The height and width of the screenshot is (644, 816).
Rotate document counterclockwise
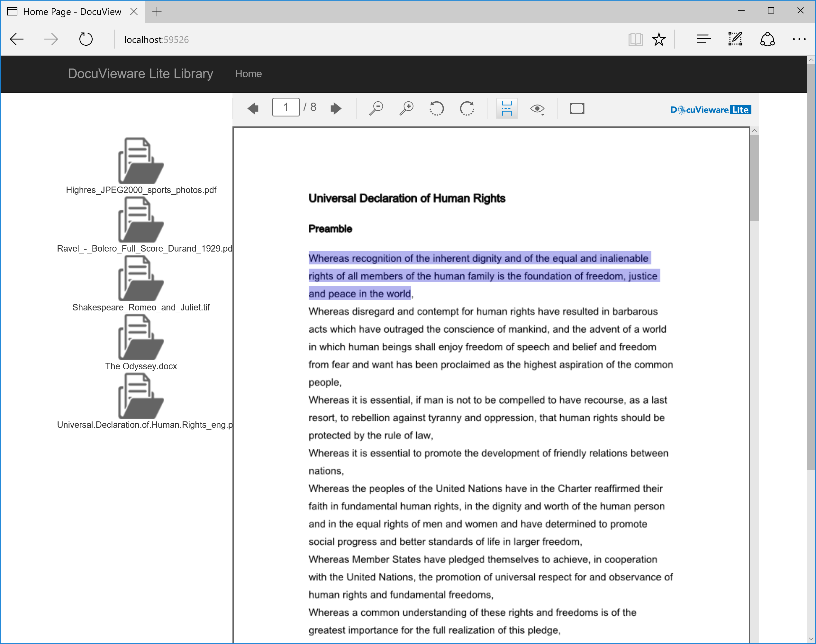click(437, 109)
